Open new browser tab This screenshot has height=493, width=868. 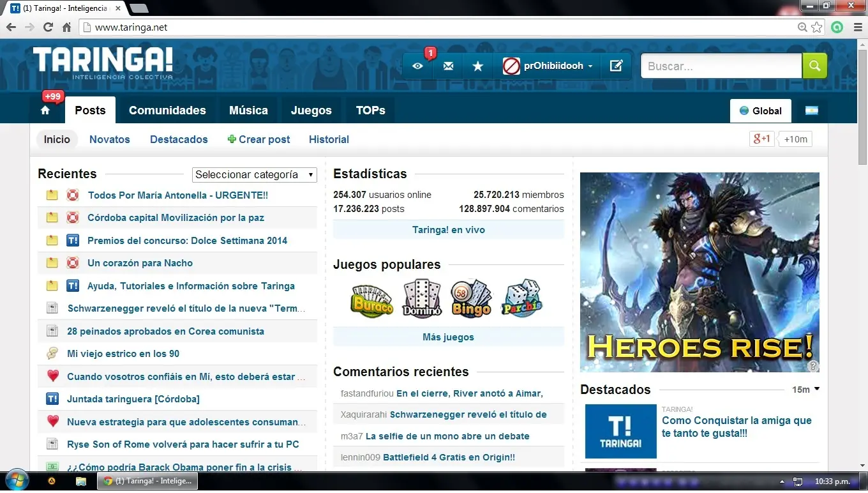138,8
